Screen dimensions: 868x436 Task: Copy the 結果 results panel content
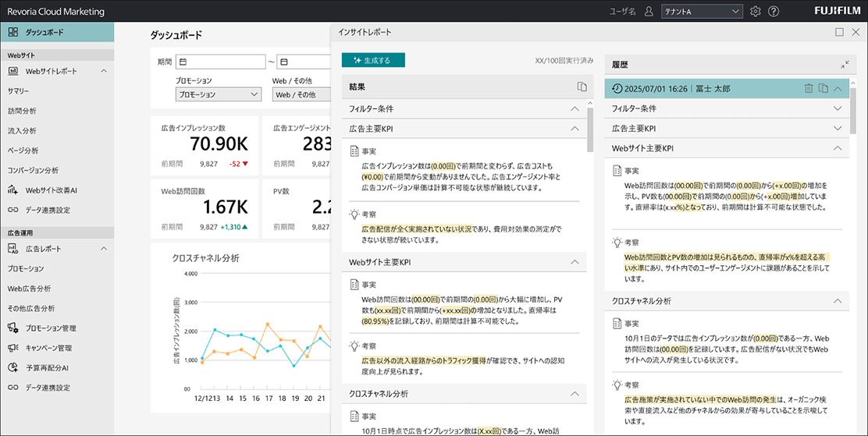pyautogui.click(x=581, y=87)
